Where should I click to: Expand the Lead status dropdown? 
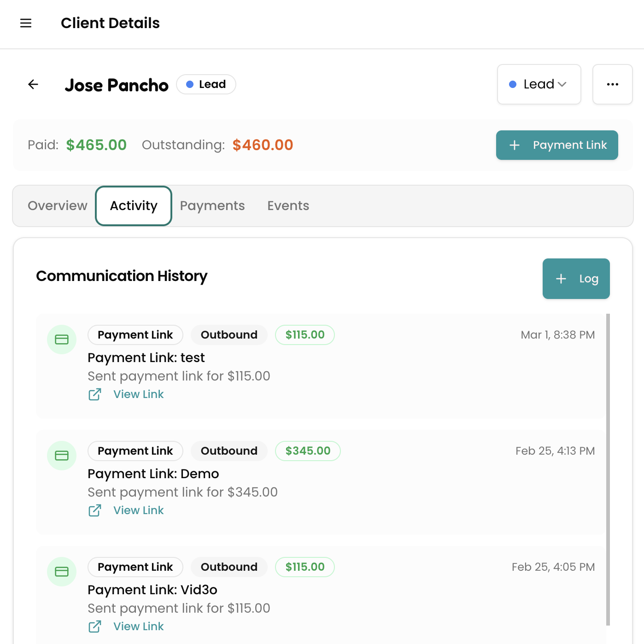click(539, 84)
